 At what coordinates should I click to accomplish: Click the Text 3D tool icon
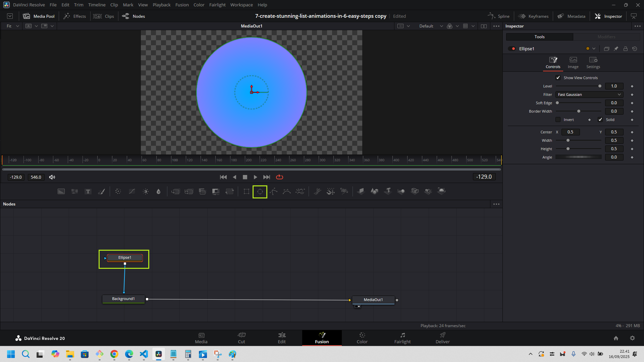pos(388,191)
